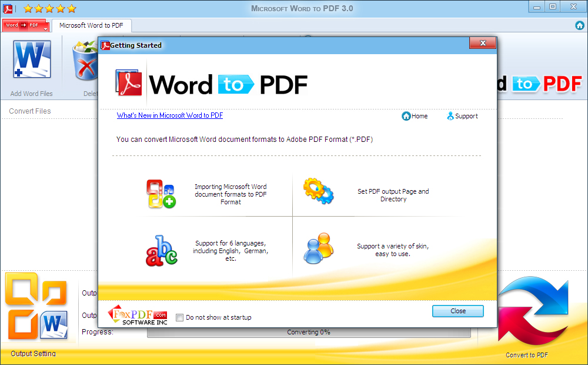The height and width of the screenshot is (365, 588).
Task: Click the Convert to PDF label
Action: click(x=526, y=355)
